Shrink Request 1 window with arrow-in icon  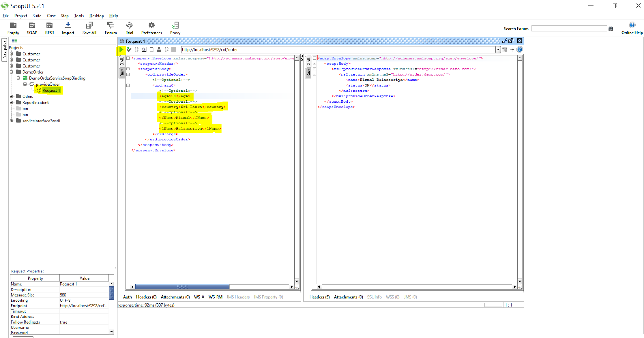tap(504, 41)
